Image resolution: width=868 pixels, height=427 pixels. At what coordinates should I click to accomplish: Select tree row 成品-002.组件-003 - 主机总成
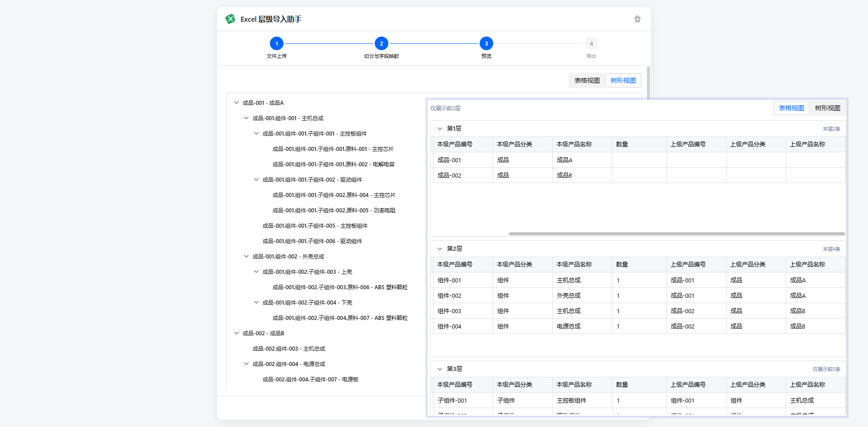click(289, 348)
